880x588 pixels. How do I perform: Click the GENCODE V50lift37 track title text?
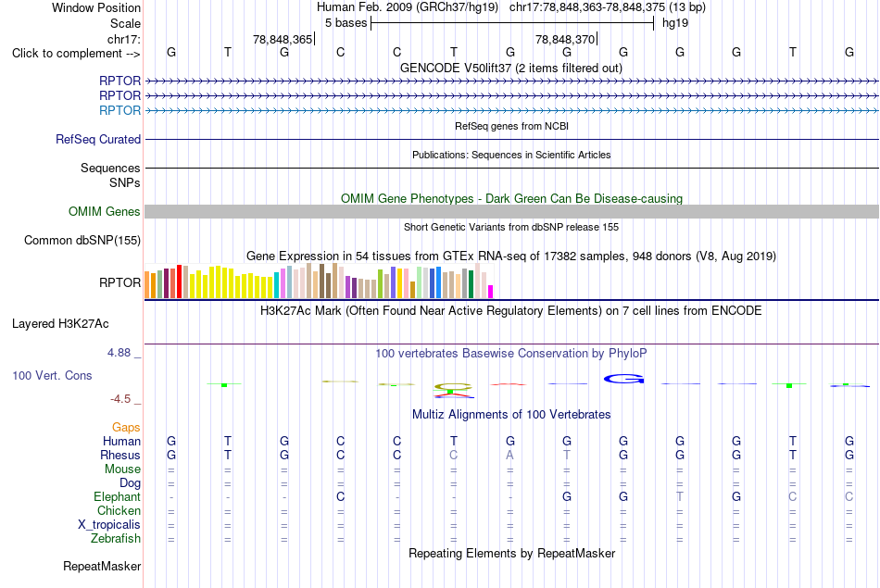pos(511,68)
